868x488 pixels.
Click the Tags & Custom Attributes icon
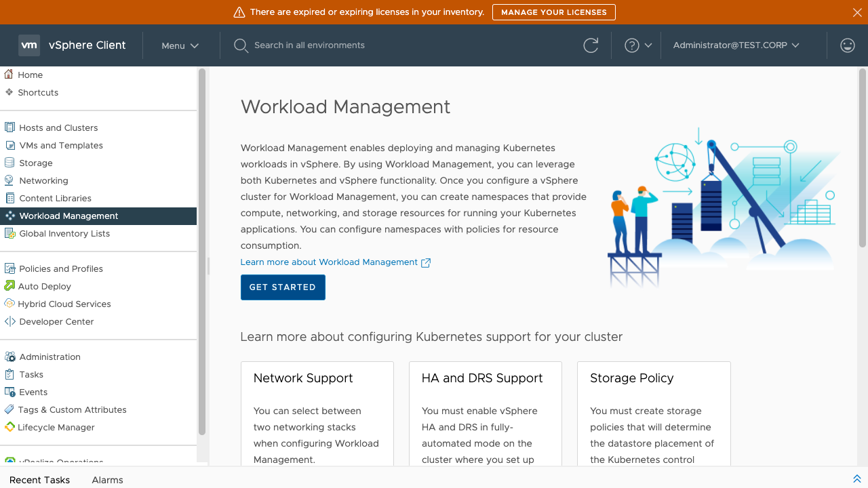pyautogui.click(x=9, y=409)
